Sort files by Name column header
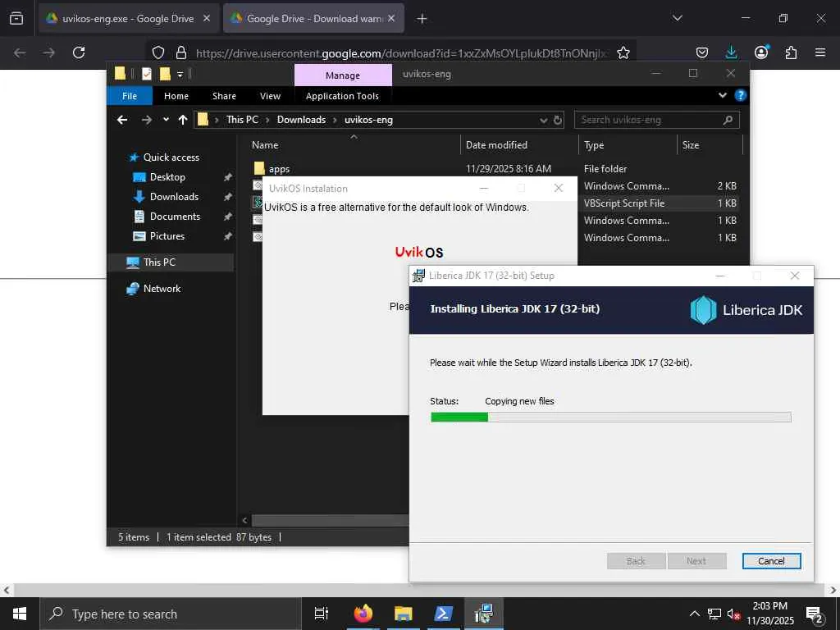Image resolution: width=840 pixels, height=630 pixels. pos(354,145)
